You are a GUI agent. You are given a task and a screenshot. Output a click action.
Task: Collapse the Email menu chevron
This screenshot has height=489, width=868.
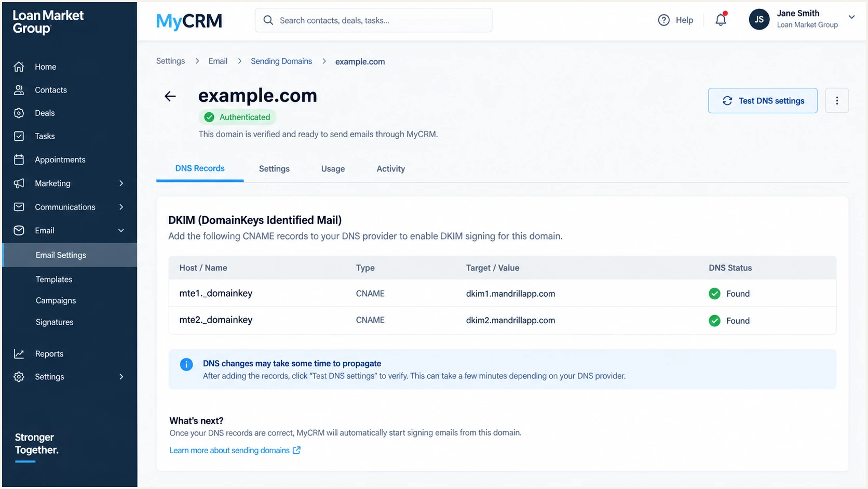coord(121,230)
